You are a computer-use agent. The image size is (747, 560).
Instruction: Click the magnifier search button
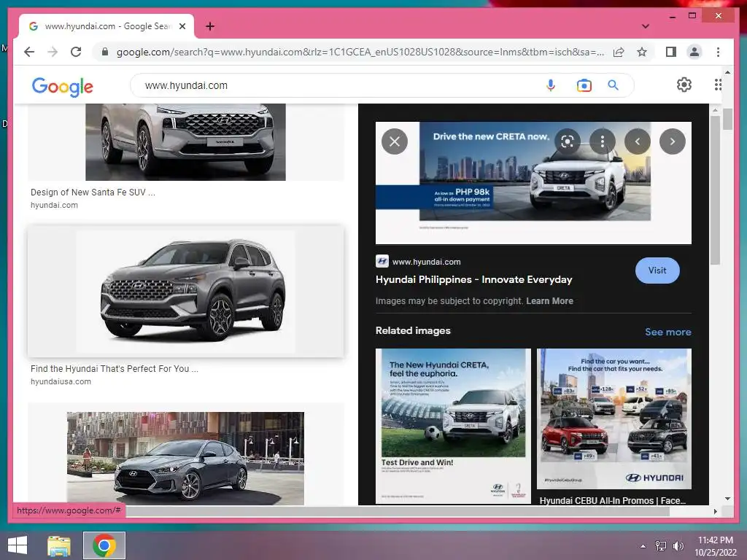point(613,85)
